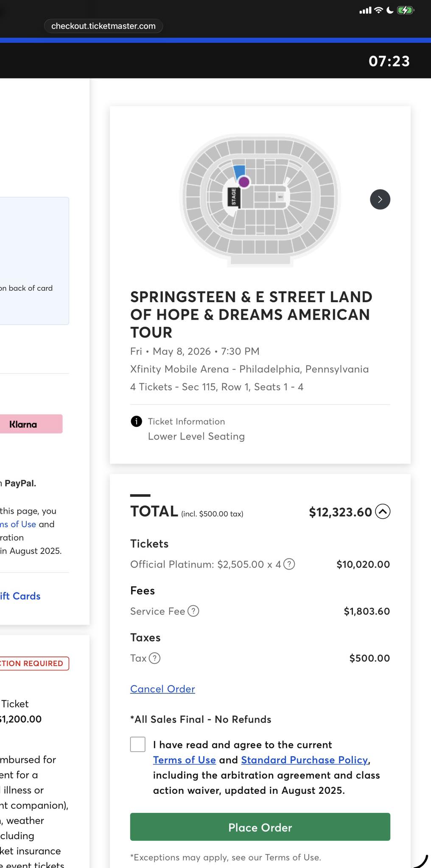Collapse the order TOTAL breakdown chevron
The width and height of the screenshot is (431, 868).
pyautogui.click(x=383, y=512)
